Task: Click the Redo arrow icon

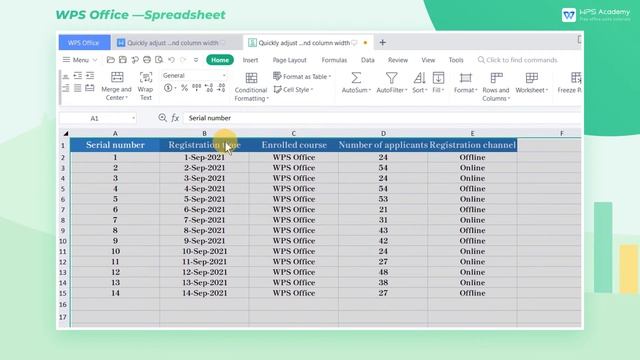Action: [x=183, y=60]
